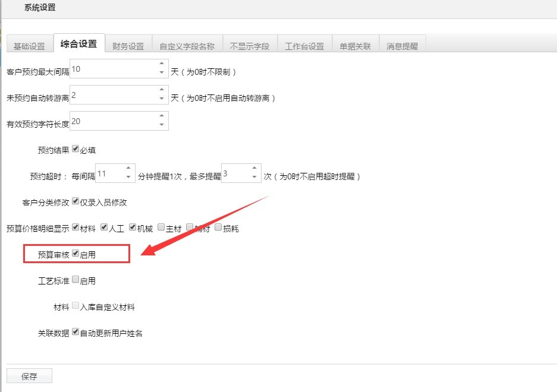
Task: Switch to the 不显示字段 tab
Action: click(249, 44)
